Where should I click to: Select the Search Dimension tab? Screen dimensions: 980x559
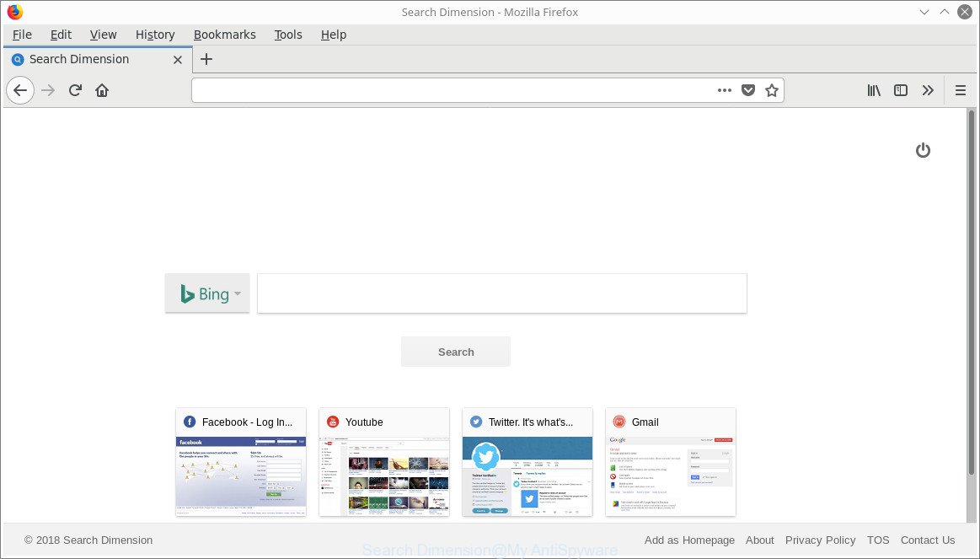point(98,59)
